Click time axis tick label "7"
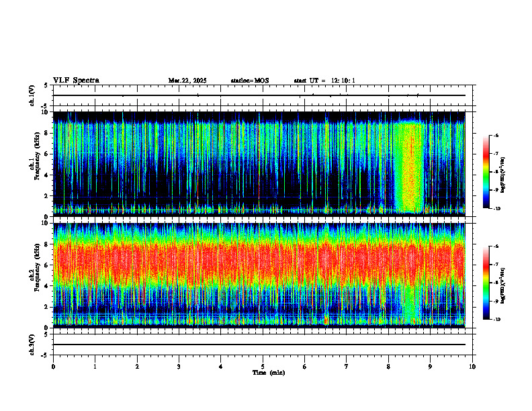The image size is (532, 411). [x=347, y=367]
